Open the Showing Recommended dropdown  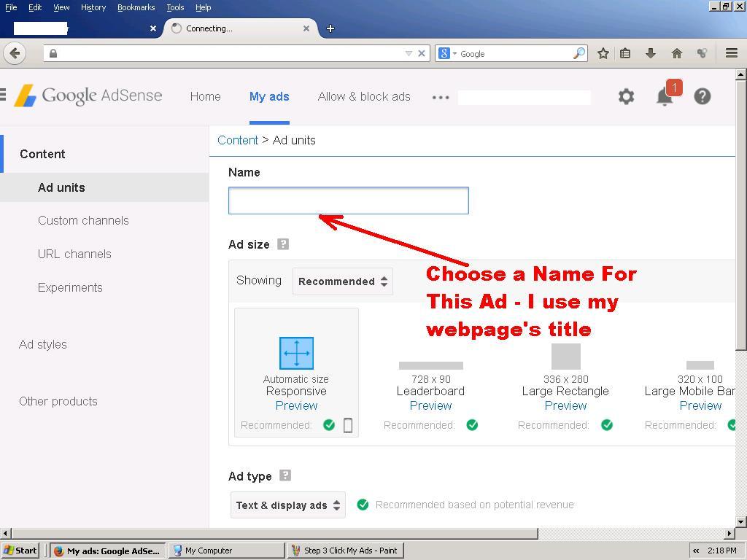(x=343, y=281)
